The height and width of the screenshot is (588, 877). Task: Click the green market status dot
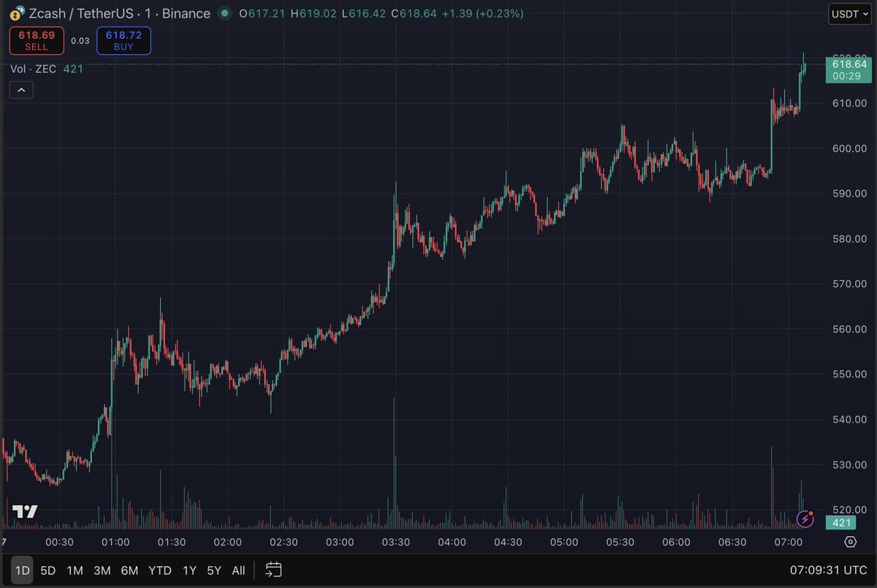pos(225,13)
